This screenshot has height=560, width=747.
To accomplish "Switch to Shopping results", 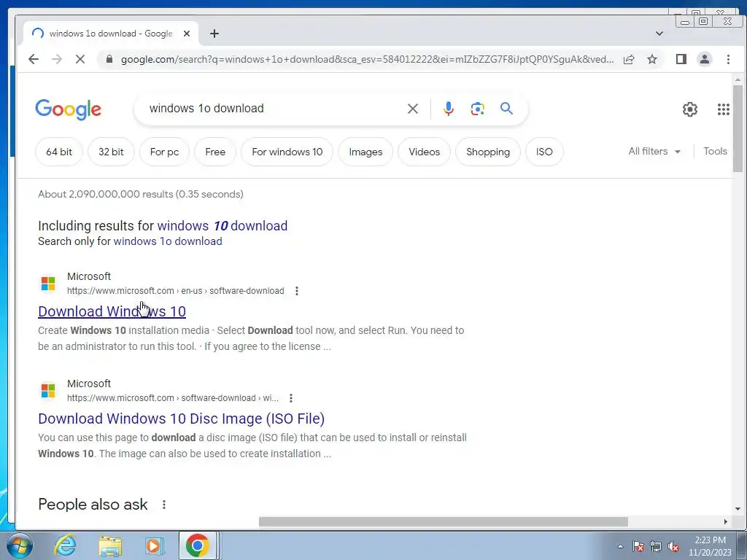I will point(488,152).
